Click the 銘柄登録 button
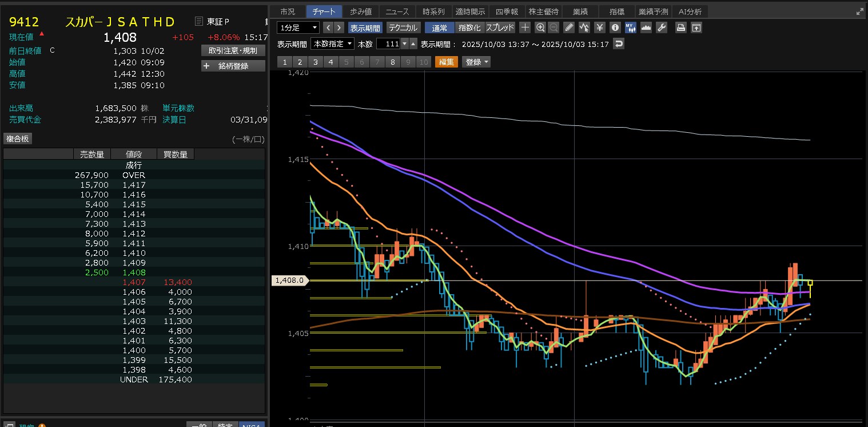The width and height of the screenshot is (868, 427). tap(233, 66)
